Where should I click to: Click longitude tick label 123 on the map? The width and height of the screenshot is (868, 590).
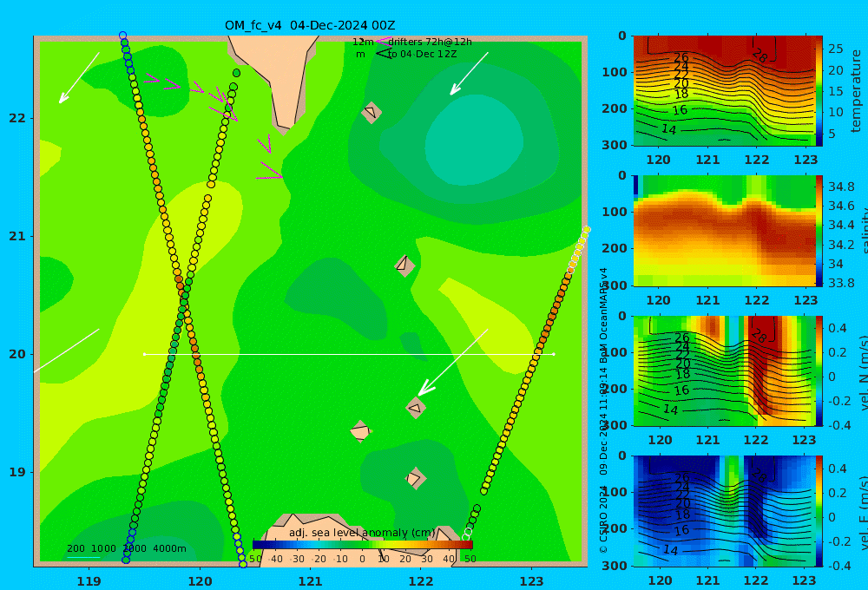coord(531,581)
